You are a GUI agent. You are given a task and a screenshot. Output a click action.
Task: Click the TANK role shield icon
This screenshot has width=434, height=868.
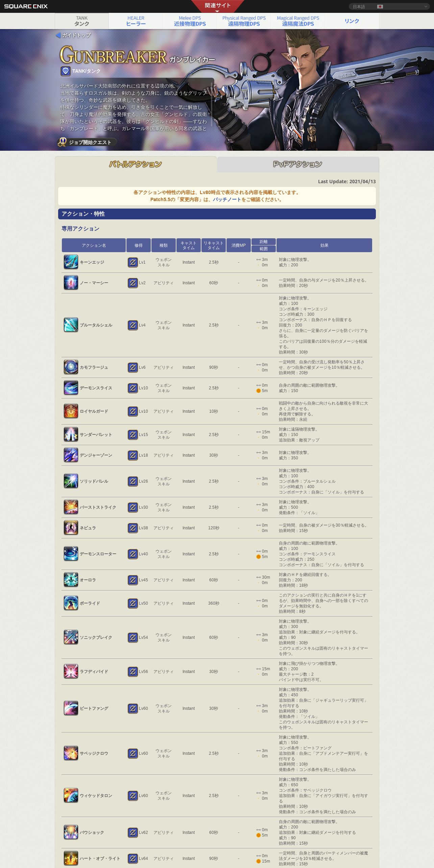(x=66, y=71)
